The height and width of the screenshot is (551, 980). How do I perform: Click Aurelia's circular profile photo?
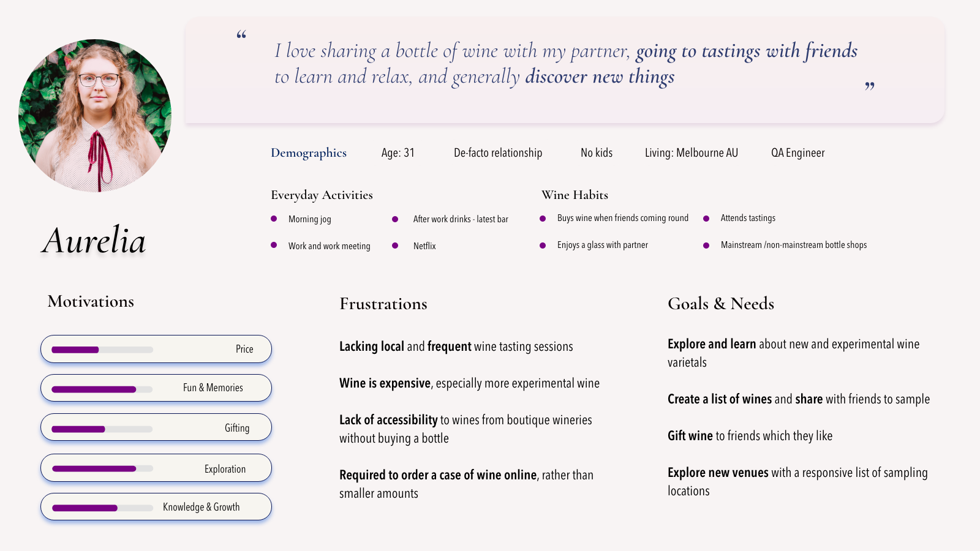pos(95,116)
